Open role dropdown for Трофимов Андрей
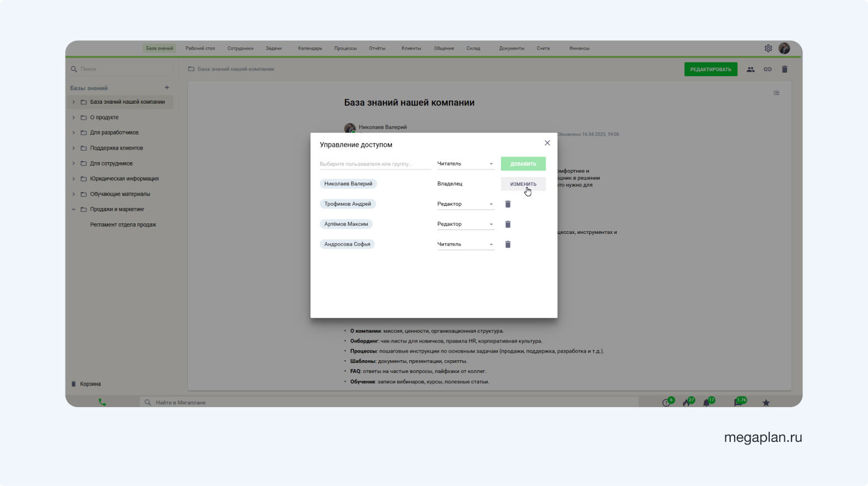This screenshot has height=486, width=868. tap(465, 204)
